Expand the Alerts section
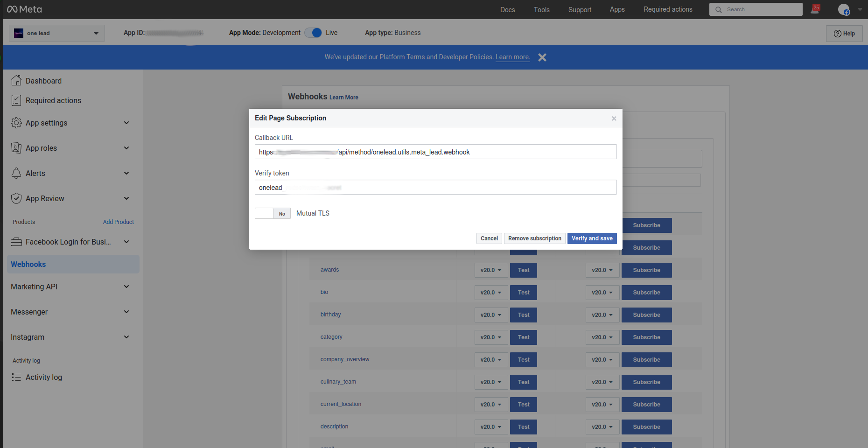868x448 pixels. point(126,173)
